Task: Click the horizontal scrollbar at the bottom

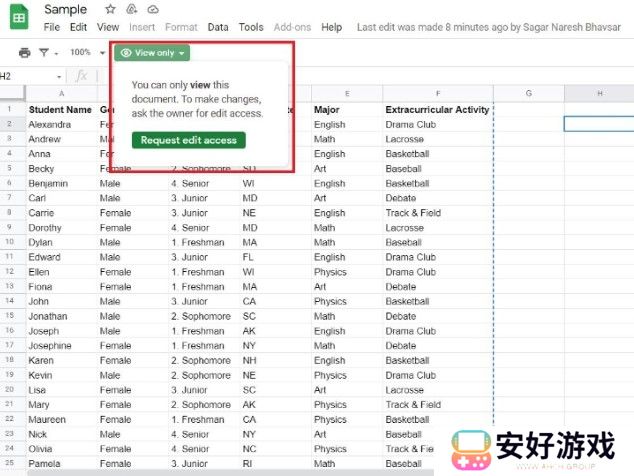Action: pos(230,473)
